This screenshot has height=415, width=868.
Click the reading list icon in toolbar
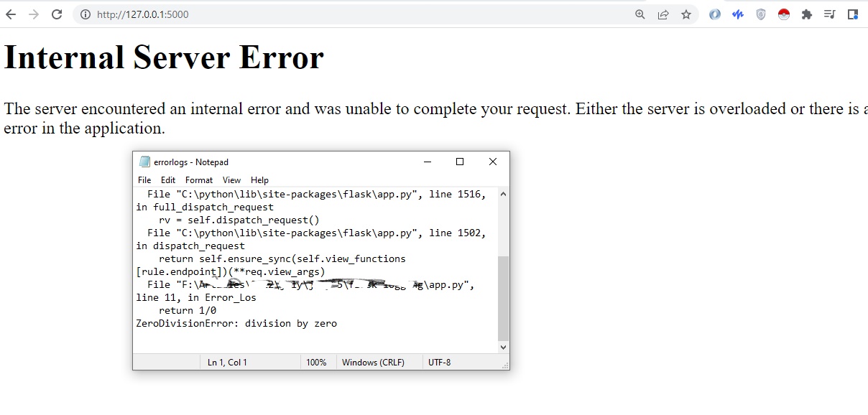pyautogui.click(x=829, y=14)
